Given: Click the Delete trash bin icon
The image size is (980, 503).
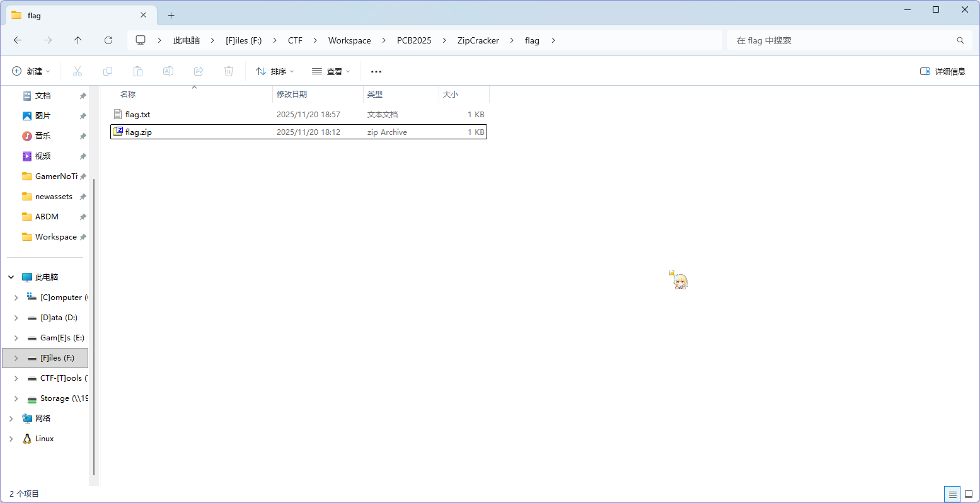Looking at the screenshot, I should tap(229, 71).
